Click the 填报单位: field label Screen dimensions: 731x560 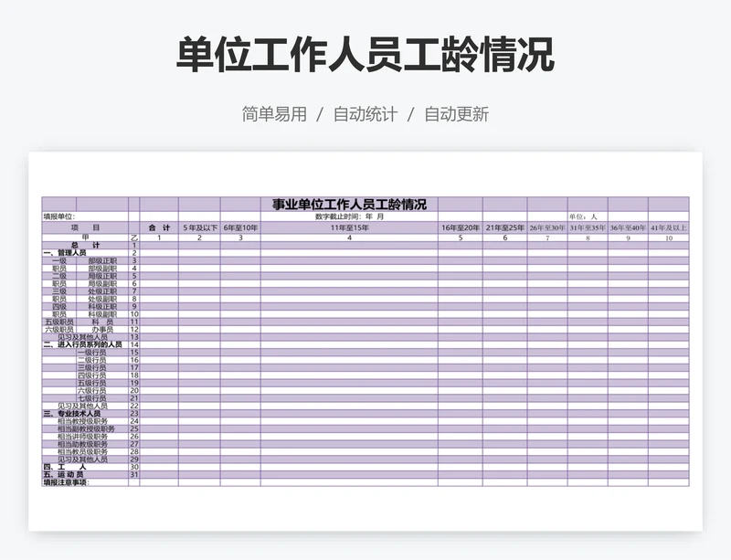pos(59,217)
